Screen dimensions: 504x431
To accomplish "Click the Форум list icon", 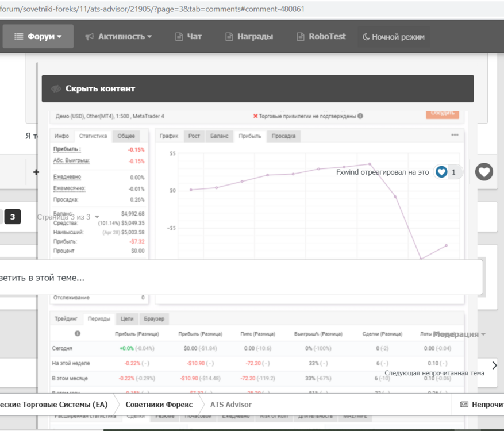I will 18,36.
